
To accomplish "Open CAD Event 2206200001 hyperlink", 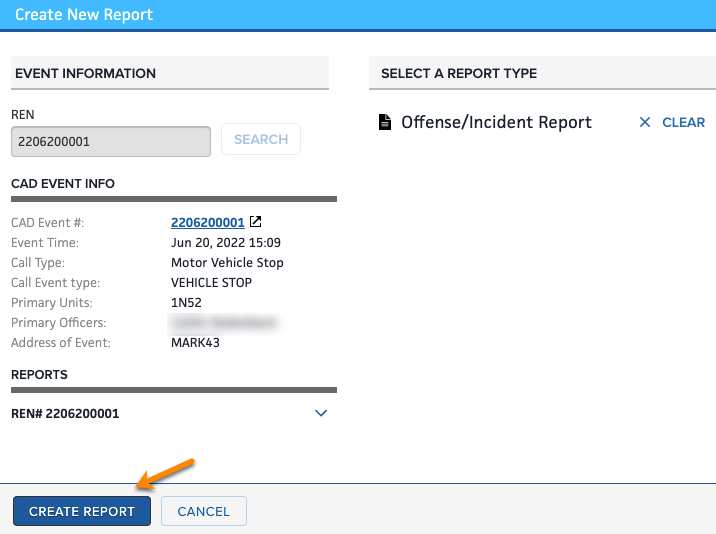I will point(207,222).
